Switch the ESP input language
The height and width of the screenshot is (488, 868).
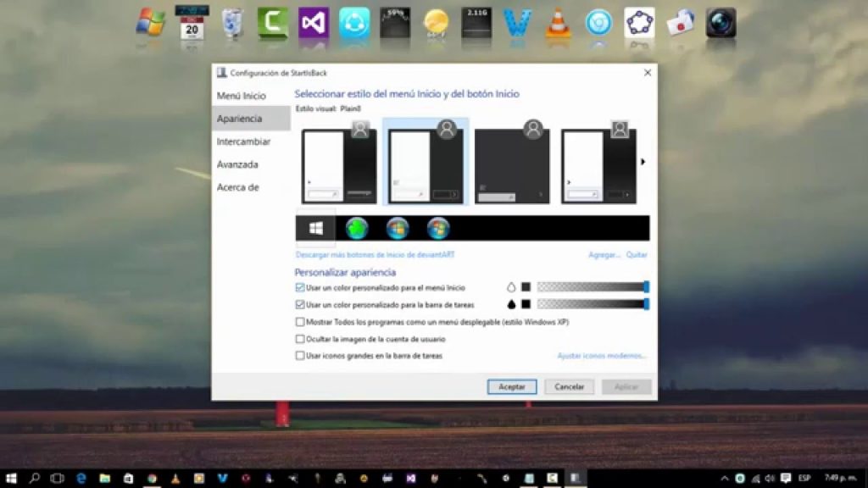[x=804, y=478]
